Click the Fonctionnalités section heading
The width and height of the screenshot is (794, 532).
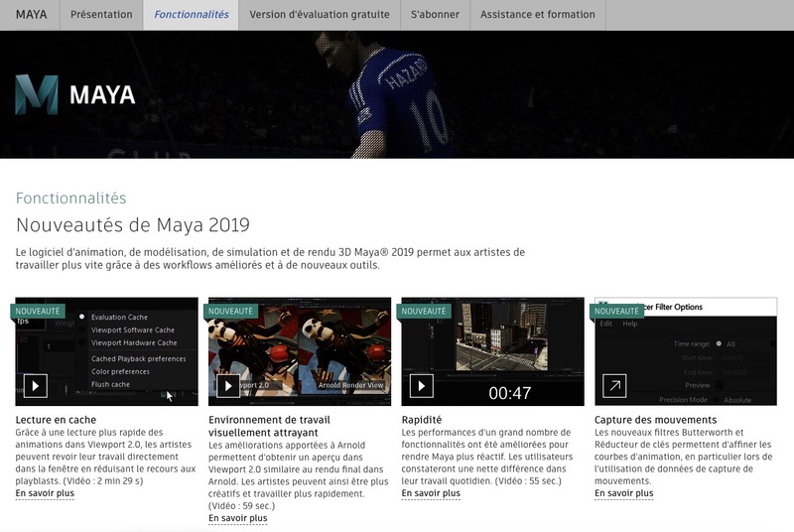[x=70, y=198]
